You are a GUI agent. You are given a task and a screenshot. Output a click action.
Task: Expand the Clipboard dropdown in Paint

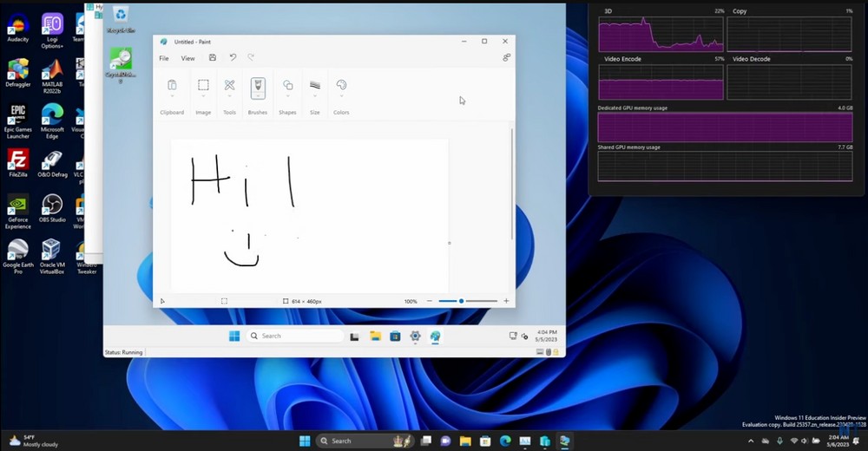[172, 95]
